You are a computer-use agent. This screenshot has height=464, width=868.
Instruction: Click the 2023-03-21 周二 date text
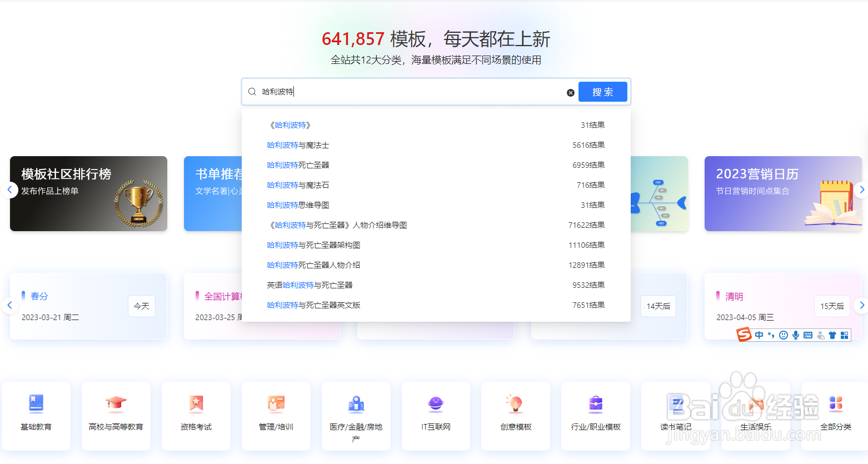[51, 317]
